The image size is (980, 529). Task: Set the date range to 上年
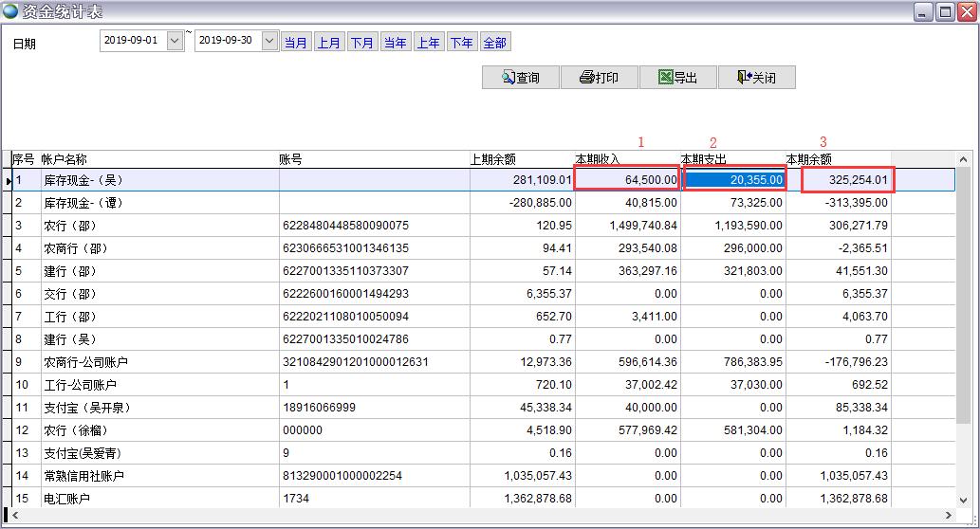[x=429, y=43]
